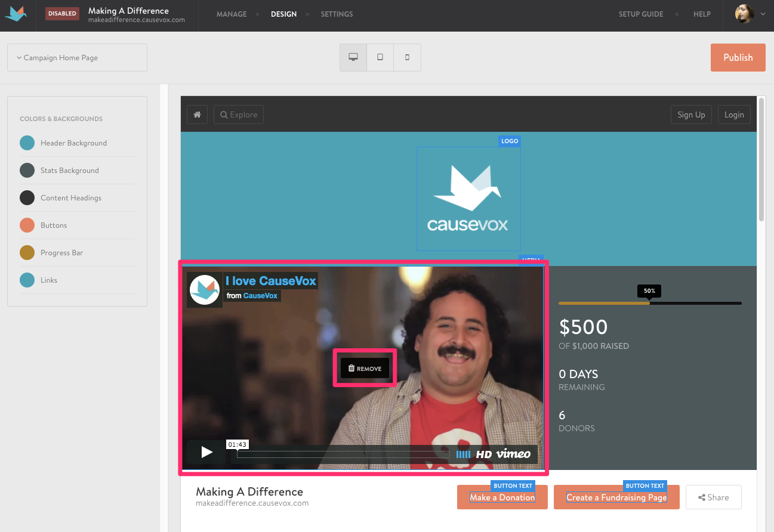Open the Settings tab

point(337,14)
